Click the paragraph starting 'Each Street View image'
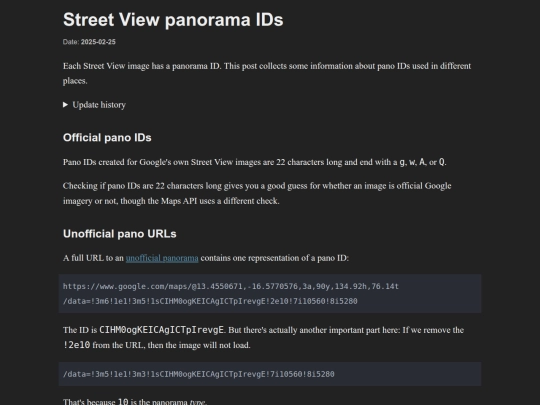The height and width of the screenshot is (405, 540). pos(267,73)
